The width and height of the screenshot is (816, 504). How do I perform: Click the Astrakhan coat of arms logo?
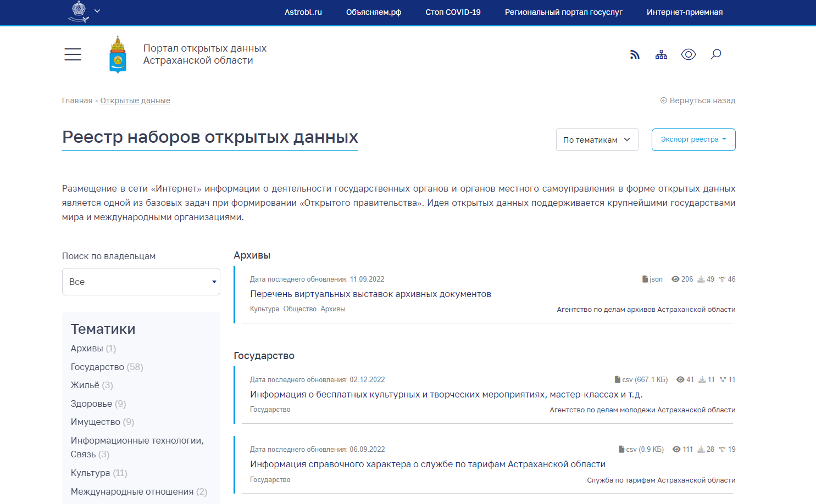[118, 54]
